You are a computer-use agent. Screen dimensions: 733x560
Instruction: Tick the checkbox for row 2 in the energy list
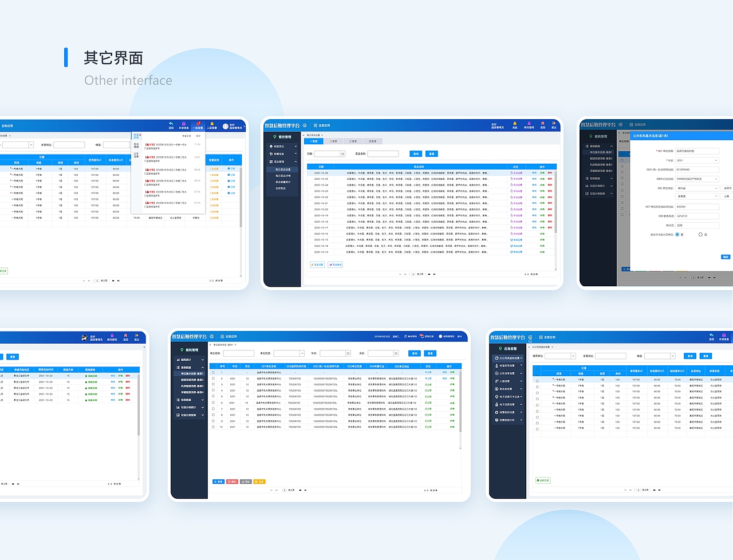click(214, 378)
